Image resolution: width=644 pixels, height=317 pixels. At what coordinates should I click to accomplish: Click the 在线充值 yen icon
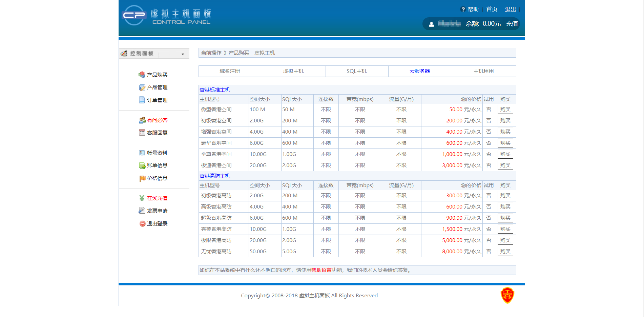click(x=142, y=198)
